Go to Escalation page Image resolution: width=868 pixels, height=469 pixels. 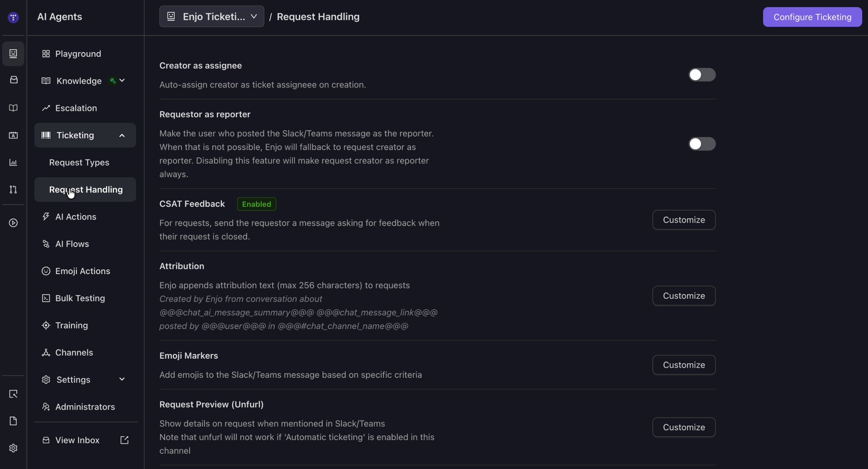point(85,108)
